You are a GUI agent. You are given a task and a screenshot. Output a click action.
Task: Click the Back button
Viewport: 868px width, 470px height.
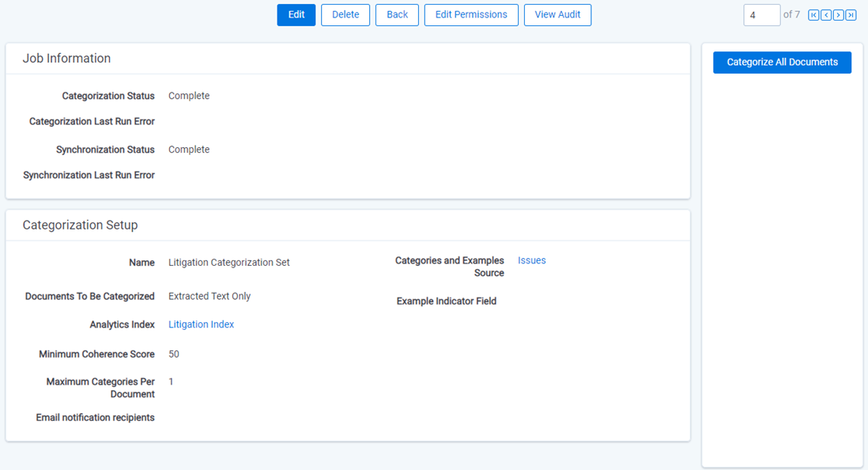pyautogui.click(x=397, y=15)
